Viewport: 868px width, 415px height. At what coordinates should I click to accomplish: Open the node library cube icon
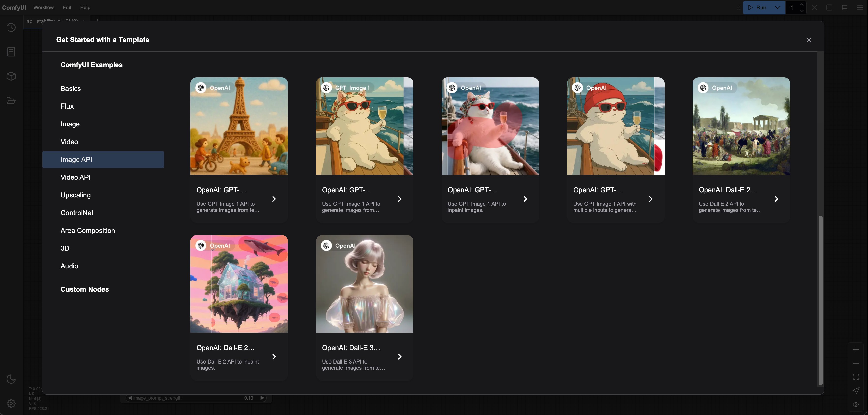click(11, 76)
